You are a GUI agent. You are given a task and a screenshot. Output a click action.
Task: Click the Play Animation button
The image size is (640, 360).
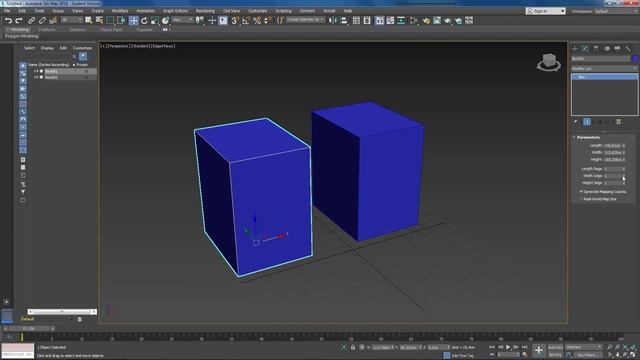point(508,347)
